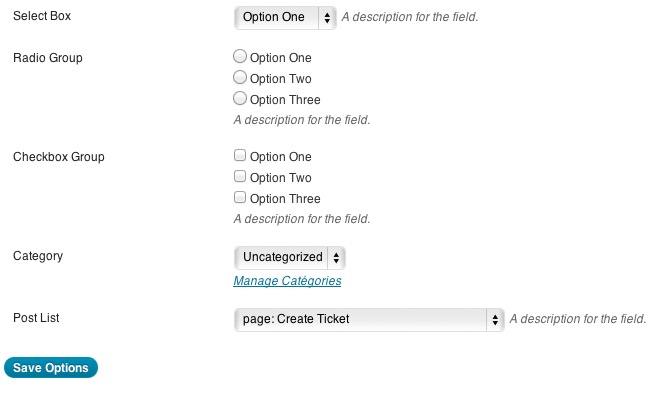The height and width of the screenshot is (396, 657).
Task: Check Option One in the Checkbox Group
Action: (x=240, y=155)
